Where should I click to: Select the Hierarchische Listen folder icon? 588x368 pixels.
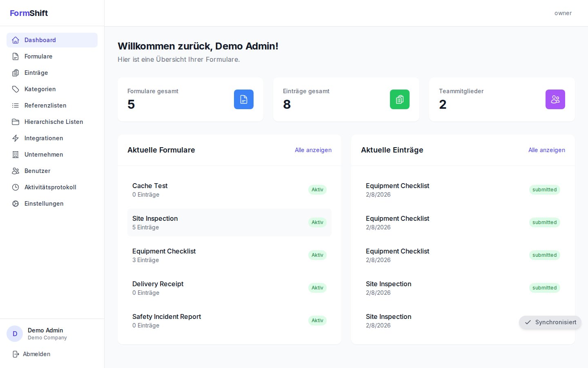16,121
